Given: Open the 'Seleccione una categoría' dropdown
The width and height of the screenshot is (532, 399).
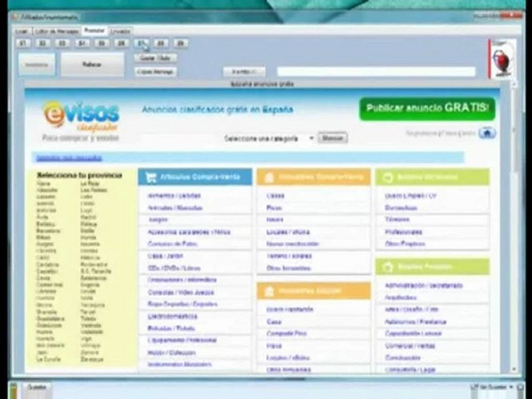Looking at the screenshot, I should point(268,139).
